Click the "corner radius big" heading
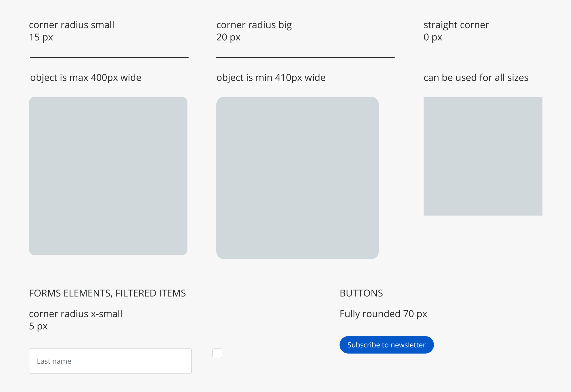This screenshot has width=571, height=392. coord(254,25)
